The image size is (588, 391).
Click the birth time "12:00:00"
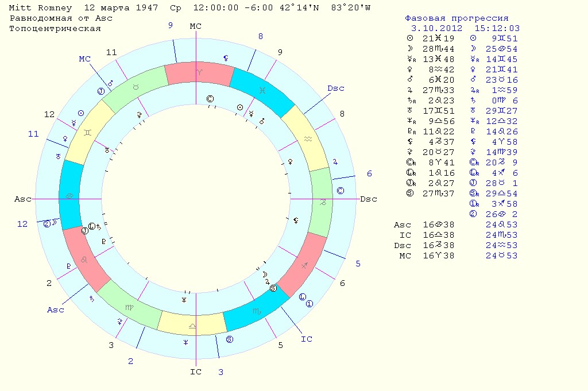pyautogui.click(x=216, y=7)
